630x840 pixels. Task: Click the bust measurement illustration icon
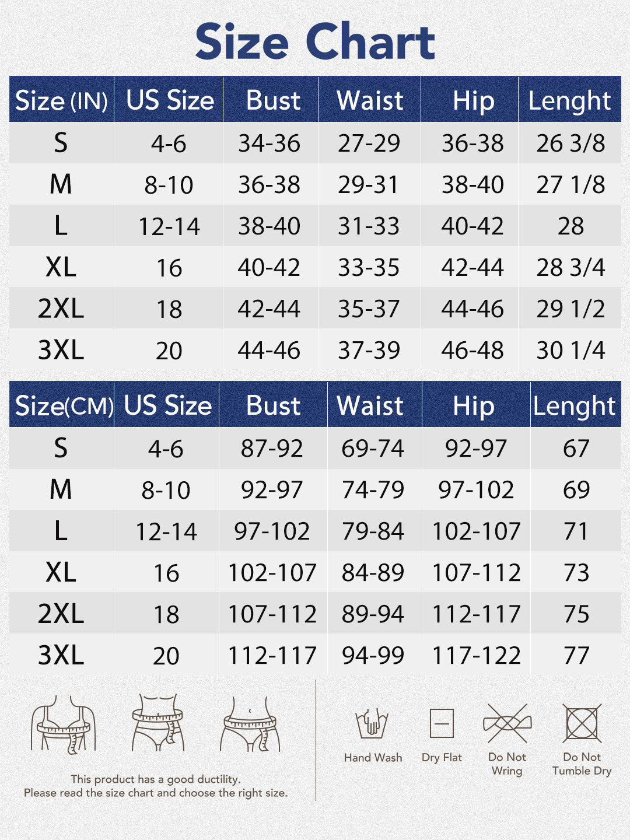63,723
